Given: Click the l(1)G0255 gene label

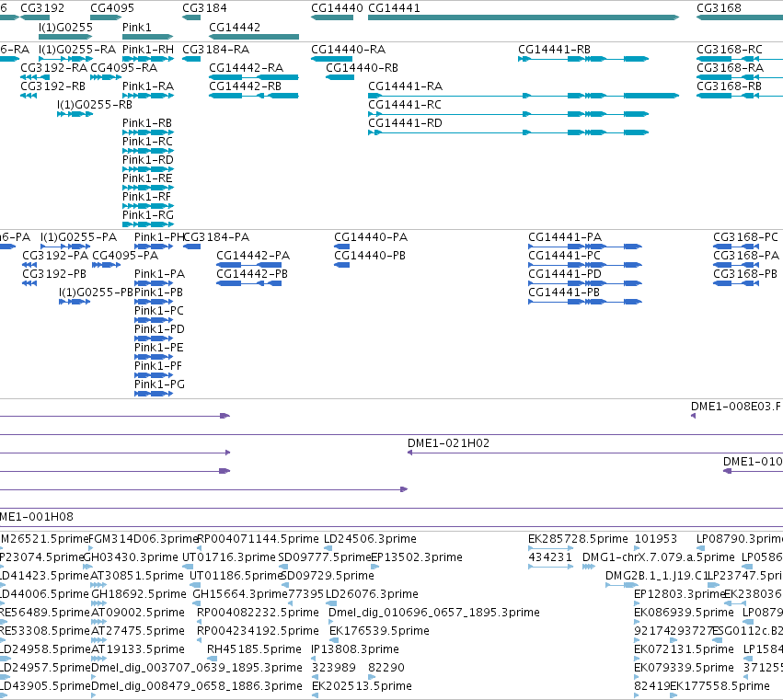Looking at the screenshot, I should [x=65, y=28].
